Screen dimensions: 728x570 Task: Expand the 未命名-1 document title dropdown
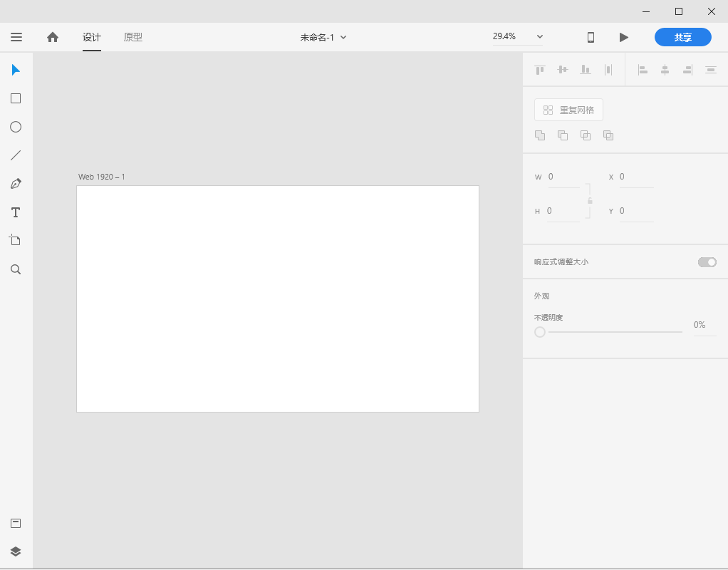pyautogui.click(x=343, y=37)
